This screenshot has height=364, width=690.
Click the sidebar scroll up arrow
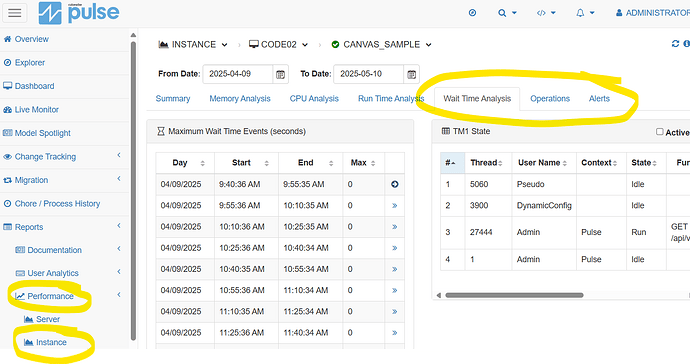[x=133, y=35]
